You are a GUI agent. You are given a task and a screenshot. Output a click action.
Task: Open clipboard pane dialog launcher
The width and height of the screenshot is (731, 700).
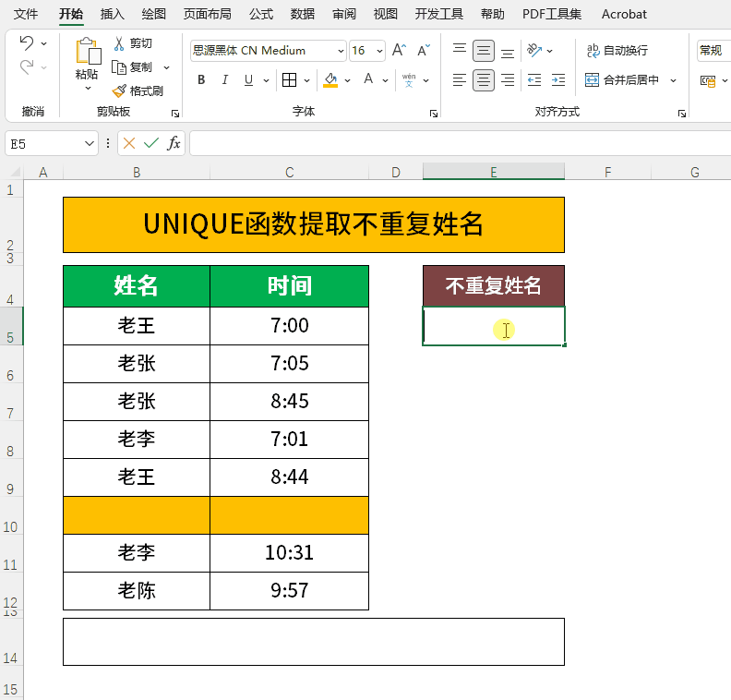(x=175, y=114)
